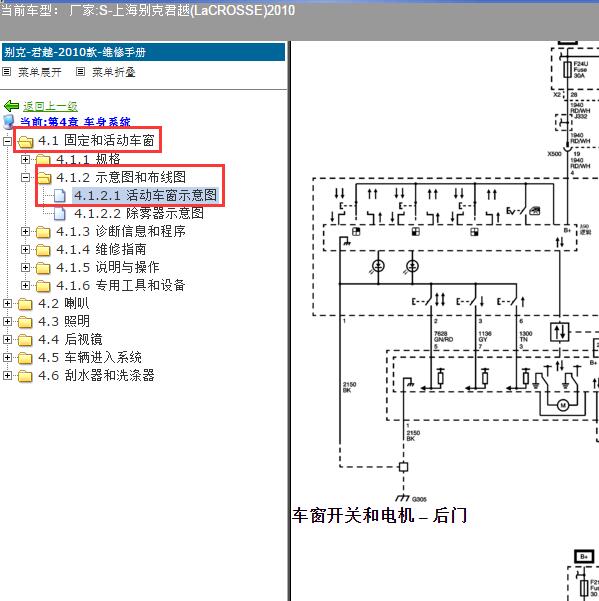Click the motor M symbol in the diagram
The height and width of the screenshot is (601, 599).
563,405
